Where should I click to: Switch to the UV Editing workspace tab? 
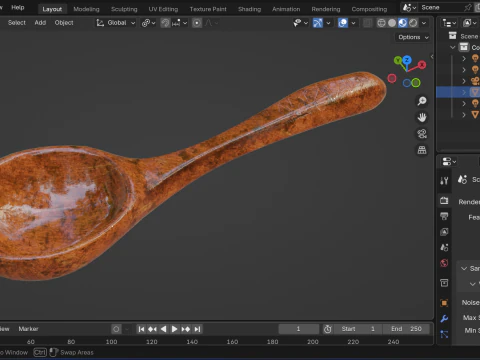(163, 9)
